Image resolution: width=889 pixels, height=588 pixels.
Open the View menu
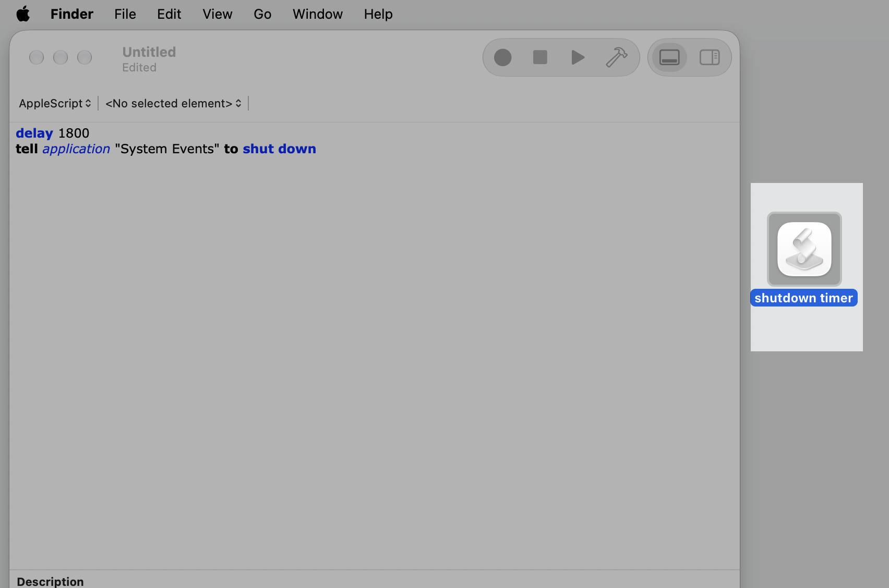click(x=218, y=14)
